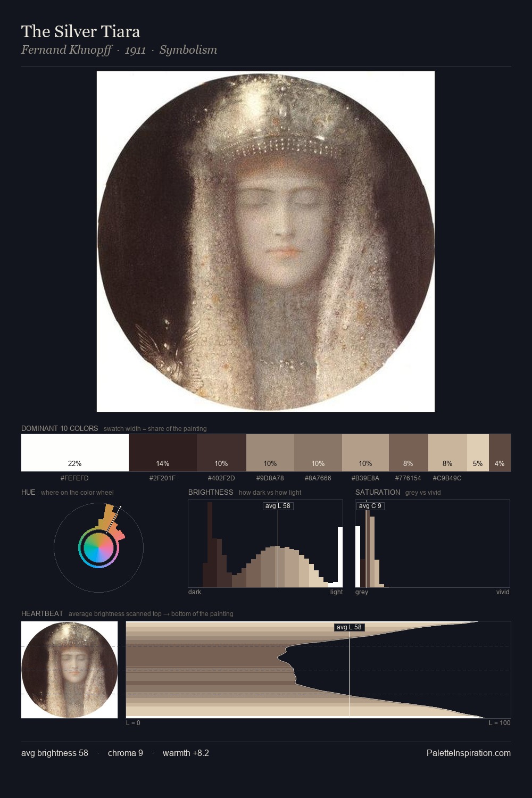Select the 8% swatch above #776154
532x798 pixels.
(x=409, y=453)
